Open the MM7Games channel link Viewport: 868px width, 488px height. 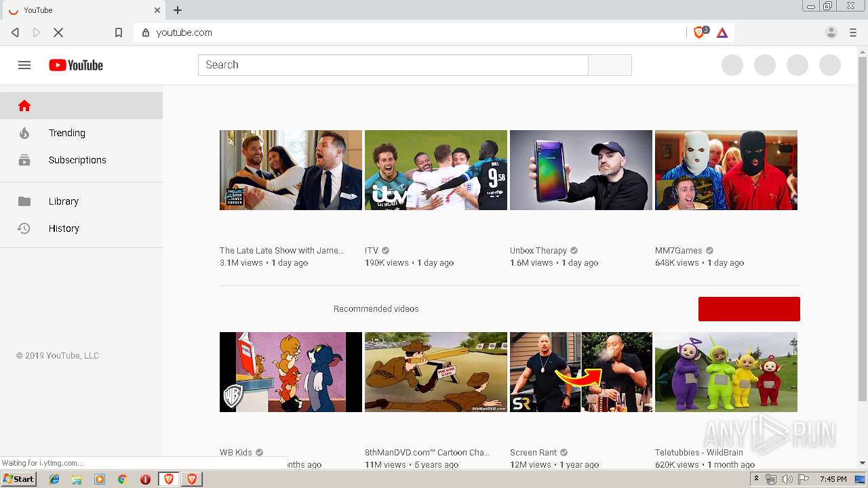click(679, 251)
